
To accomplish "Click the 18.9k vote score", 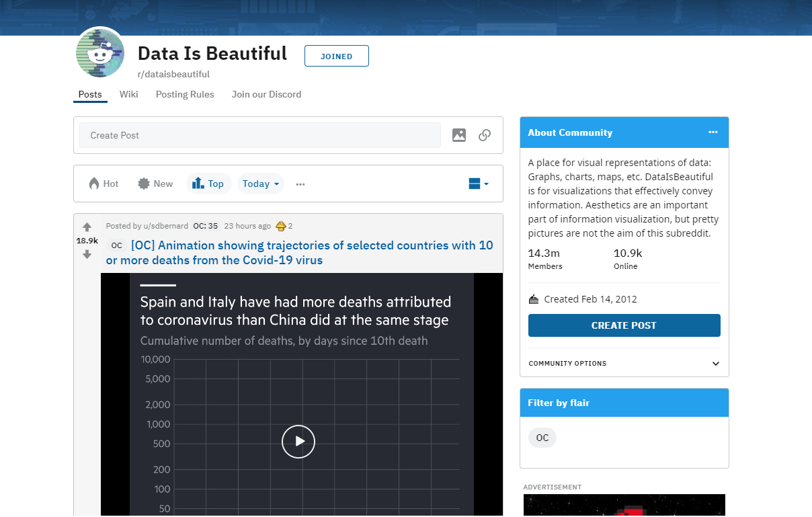I will (87, 241).
